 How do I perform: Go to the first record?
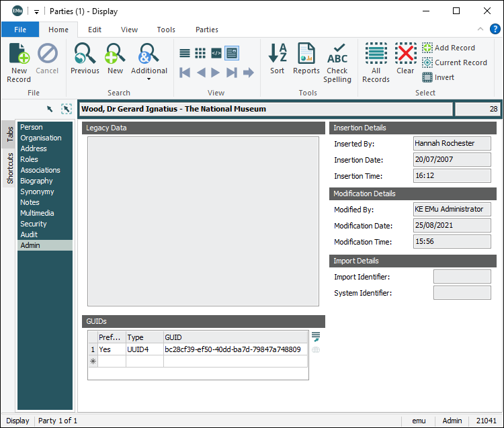pyautogui.click(x=185, y=73)
